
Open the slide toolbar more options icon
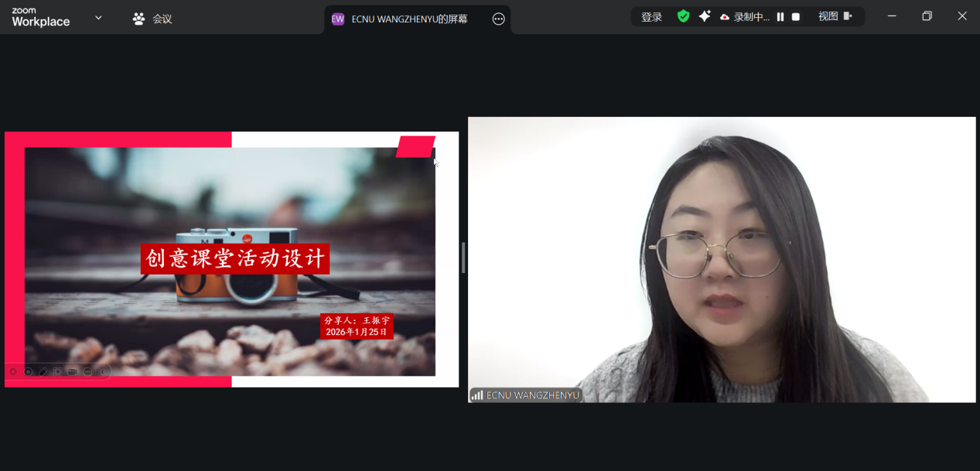(x=87, y=372)
